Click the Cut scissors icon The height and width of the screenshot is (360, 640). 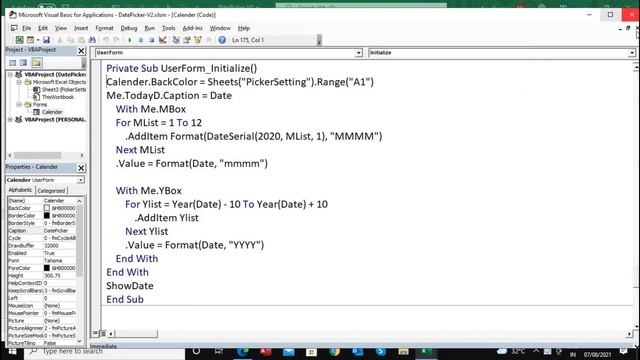point(60,40)
